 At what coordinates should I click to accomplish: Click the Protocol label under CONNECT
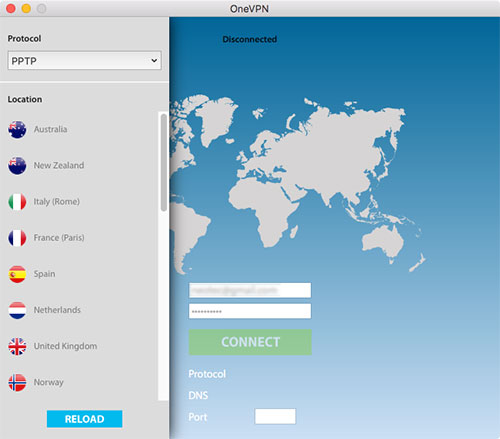click(x=207, y=374)
